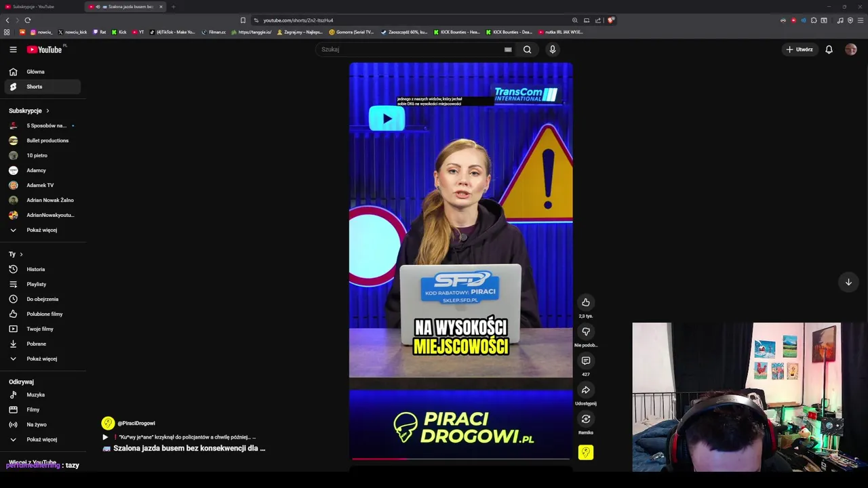Expand Pokaż więcej under subscriptions

(43, 230)
